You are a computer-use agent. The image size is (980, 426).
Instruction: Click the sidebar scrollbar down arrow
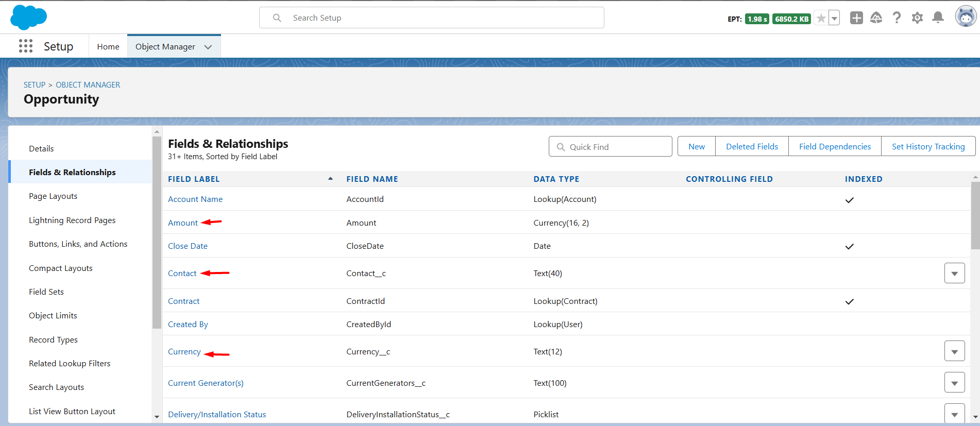click(x=157, y=417)
